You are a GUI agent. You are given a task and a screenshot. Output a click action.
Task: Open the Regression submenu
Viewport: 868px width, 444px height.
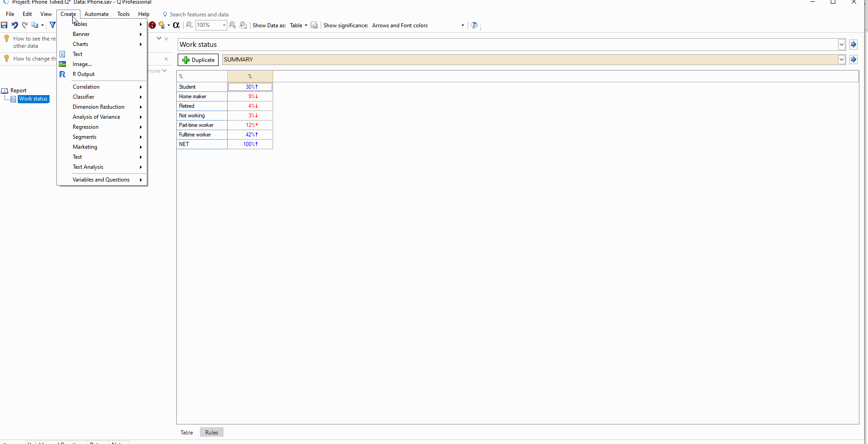pos(85,127)
